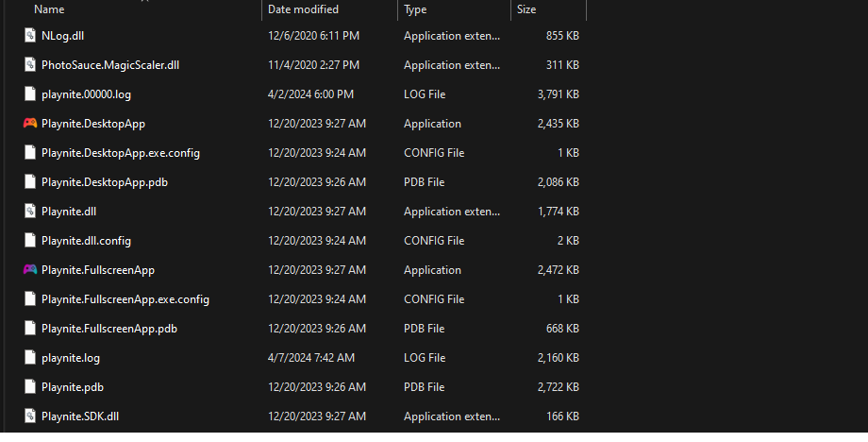Select the Playnite.DesktopApp.exe.config file name
This screenshot has height=442, width=868.
(121, 153)
